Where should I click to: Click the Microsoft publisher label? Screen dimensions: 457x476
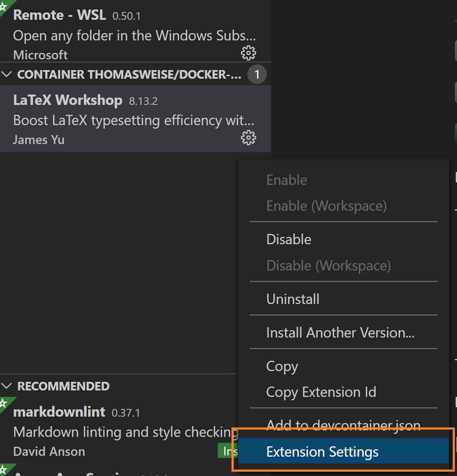pyautogui.click(x=40, y=55)
